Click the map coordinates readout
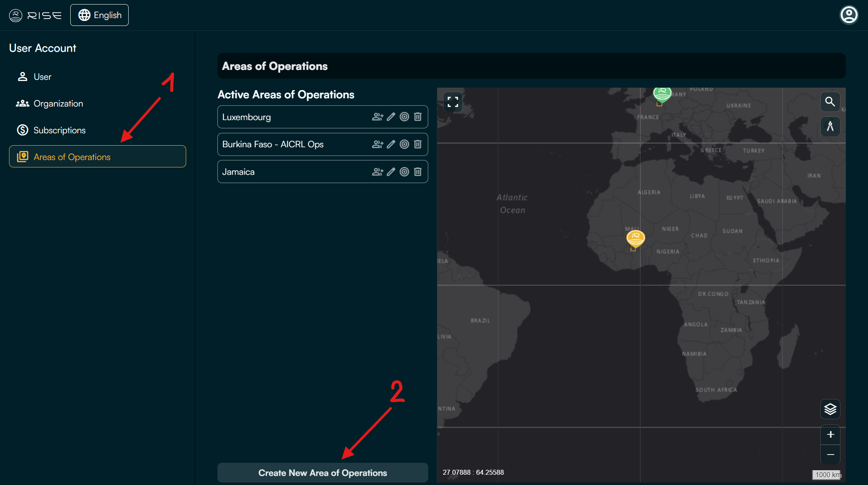The height and width of the screenshot is (485, 868). 473,472
